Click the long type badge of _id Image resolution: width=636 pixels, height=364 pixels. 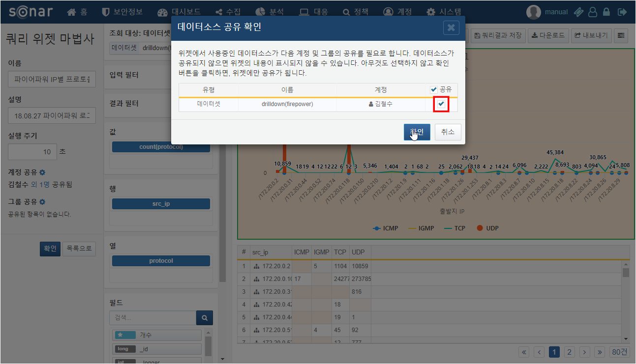tap(126, 349)
